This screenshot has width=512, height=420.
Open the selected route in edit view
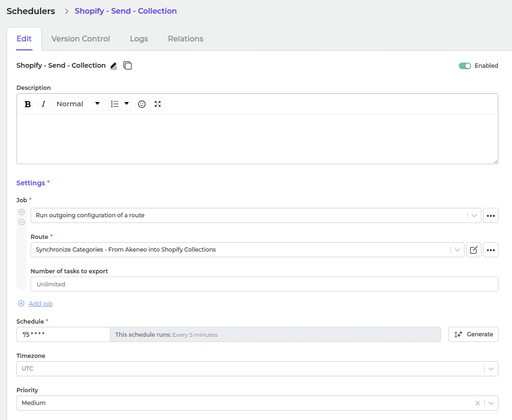(x=474, y=250)
